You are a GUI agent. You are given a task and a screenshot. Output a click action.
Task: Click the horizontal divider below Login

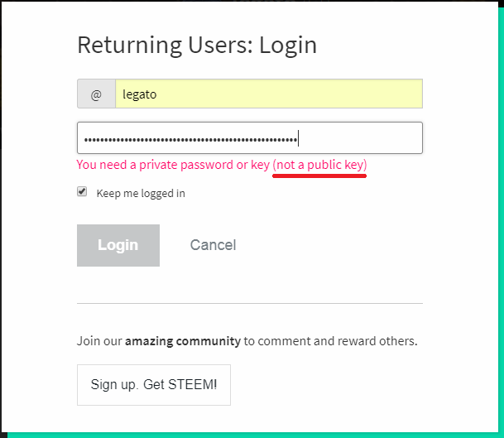[x=250, y=304]
